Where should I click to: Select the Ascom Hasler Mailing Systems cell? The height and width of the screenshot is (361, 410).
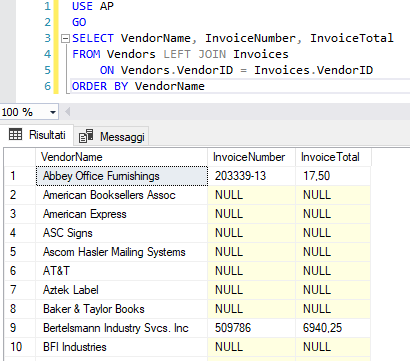pos(122,252)
